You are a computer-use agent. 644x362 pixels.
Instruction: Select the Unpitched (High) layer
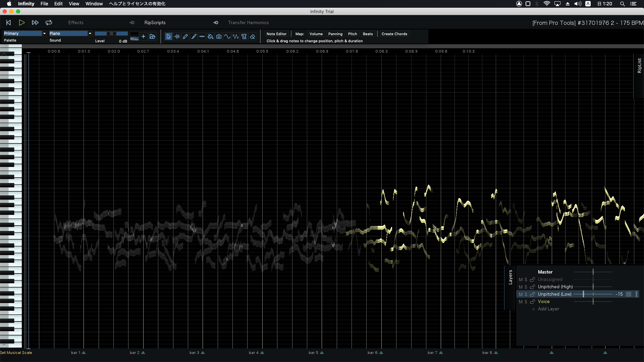pyautogui.click(x=555, y=287)
